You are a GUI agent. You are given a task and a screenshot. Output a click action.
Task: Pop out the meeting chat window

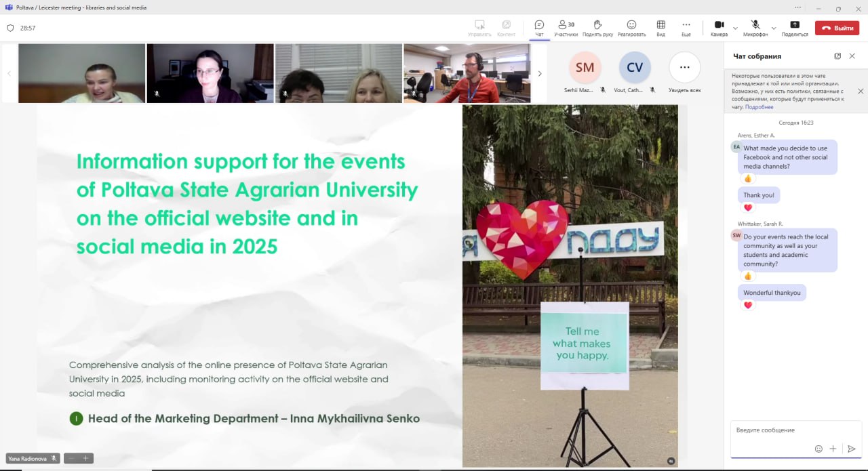click(x=837, y=56)
